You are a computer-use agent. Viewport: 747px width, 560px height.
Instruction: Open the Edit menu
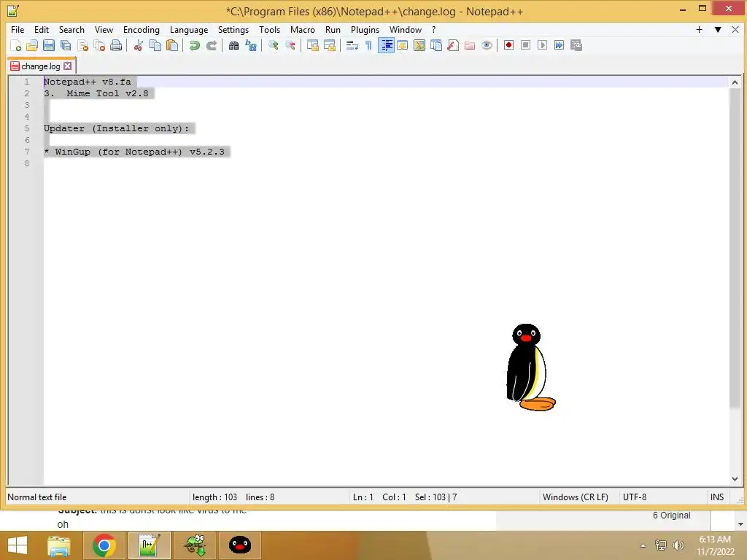click(x=42, y=29)
